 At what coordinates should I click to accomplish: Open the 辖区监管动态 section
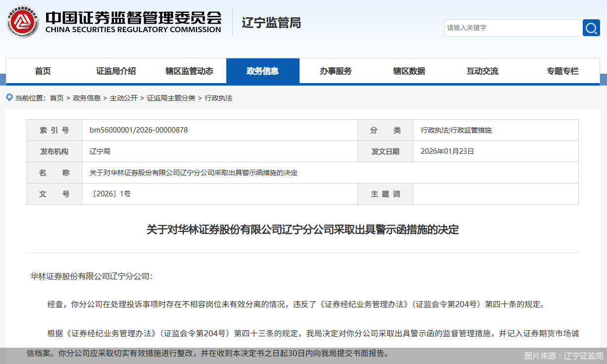(x=189, y=71)
